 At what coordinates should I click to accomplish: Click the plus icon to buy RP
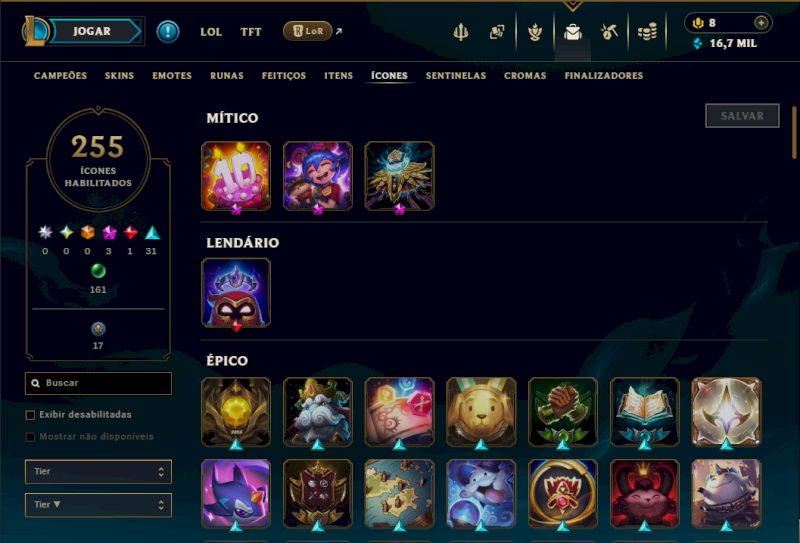[x=761, y=23]
